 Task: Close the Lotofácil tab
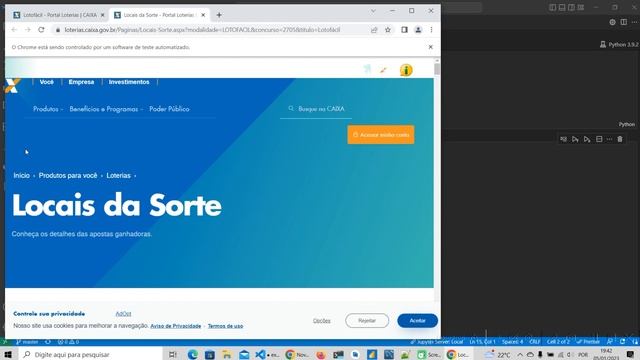tap(102, 15)
